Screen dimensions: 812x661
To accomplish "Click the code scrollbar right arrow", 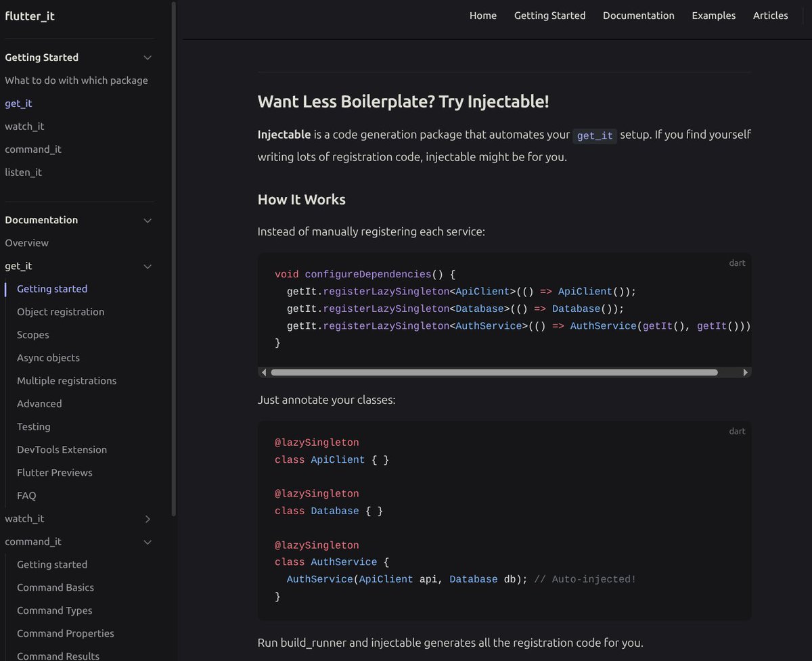I will pyautogui.click(x=746, y=372).
